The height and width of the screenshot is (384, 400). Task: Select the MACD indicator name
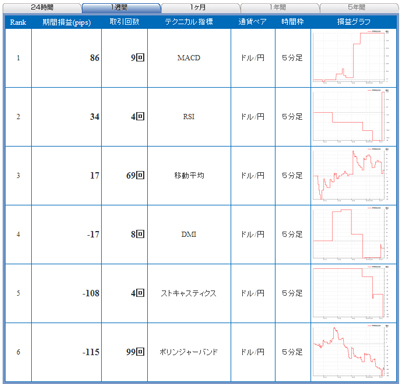click(189, 58)
